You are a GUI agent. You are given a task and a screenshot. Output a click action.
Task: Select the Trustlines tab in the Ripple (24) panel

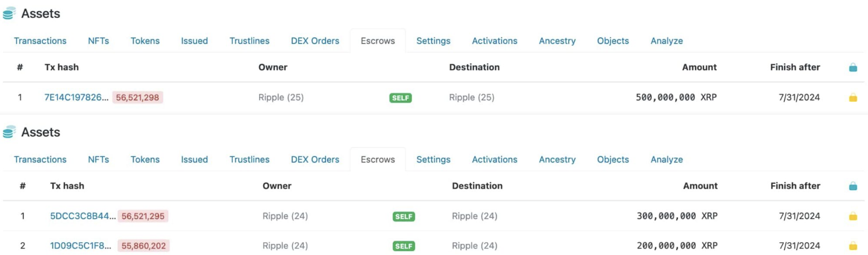[x=249, y=159]
